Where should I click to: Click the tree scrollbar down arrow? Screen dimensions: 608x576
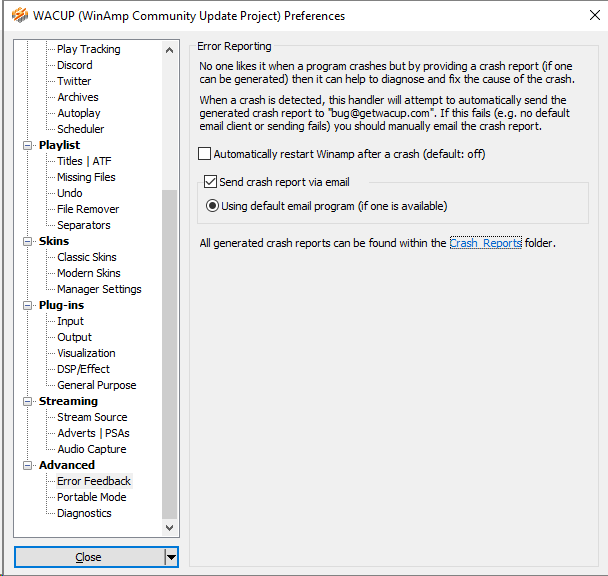(169, 528)
